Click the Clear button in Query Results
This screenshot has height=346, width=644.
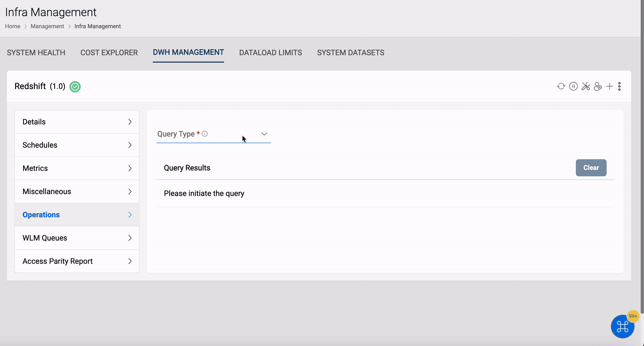591,167
